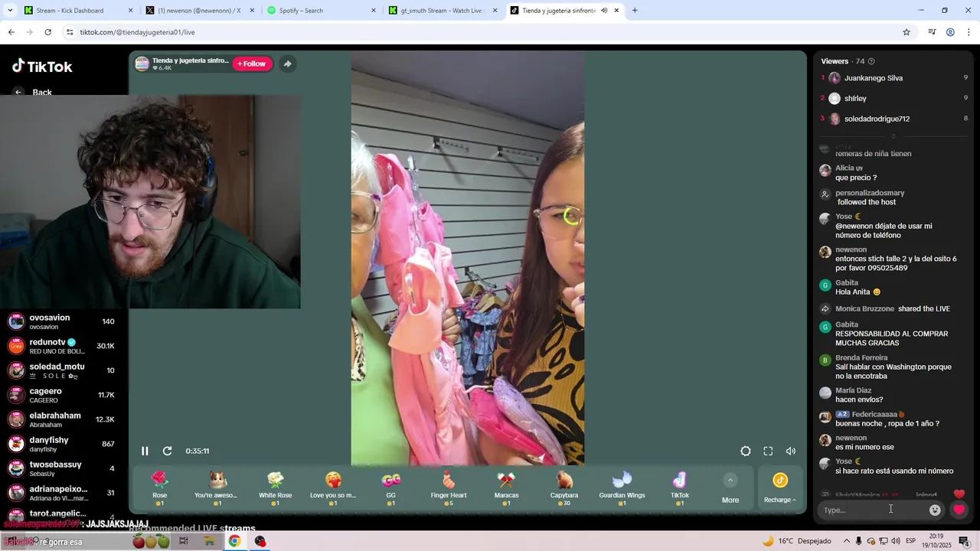Viewport: 980px width, 551px height.
Task: Open the taskbar volume control
Action: click(896, 541)
